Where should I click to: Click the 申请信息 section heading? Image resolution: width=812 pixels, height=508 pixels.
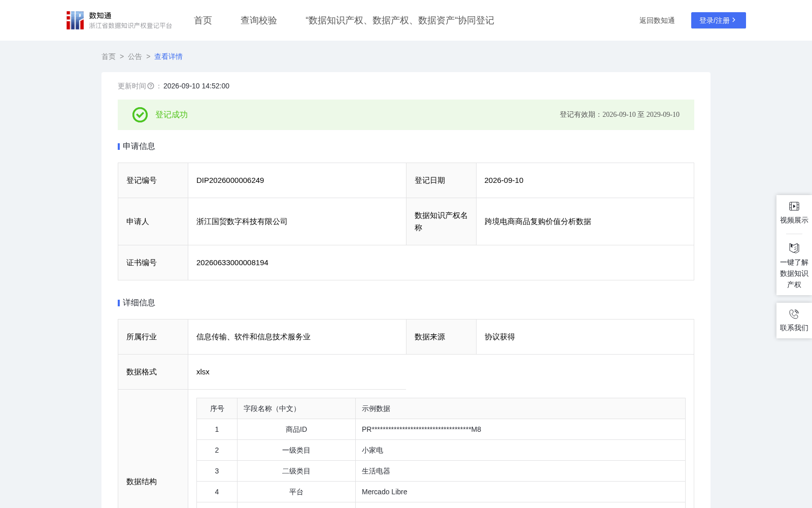point(139,146)
